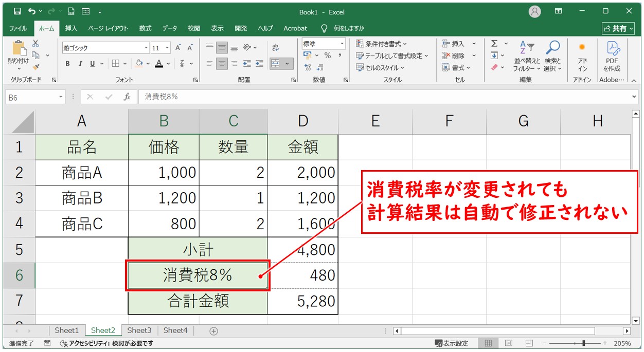Viewport: 644px width, 352px height.
Task: Click the zoom slider handle
Action: click(583, 343)
